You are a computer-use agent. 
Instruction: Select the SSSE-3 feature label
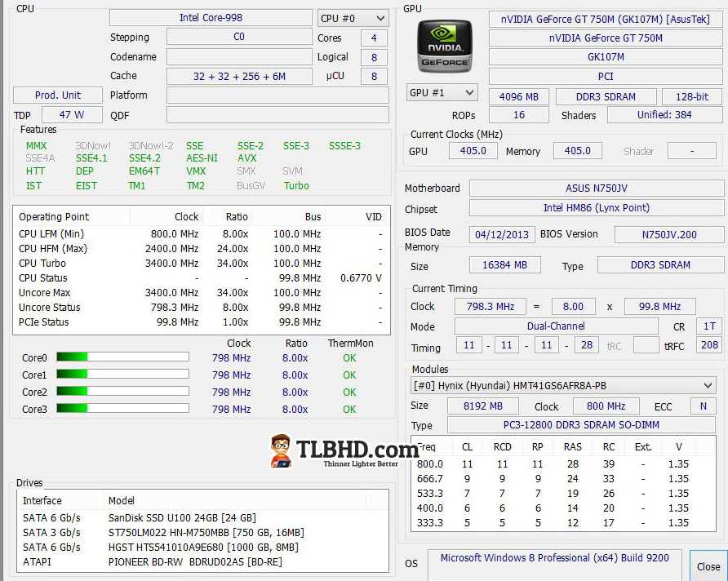[344, 146]
